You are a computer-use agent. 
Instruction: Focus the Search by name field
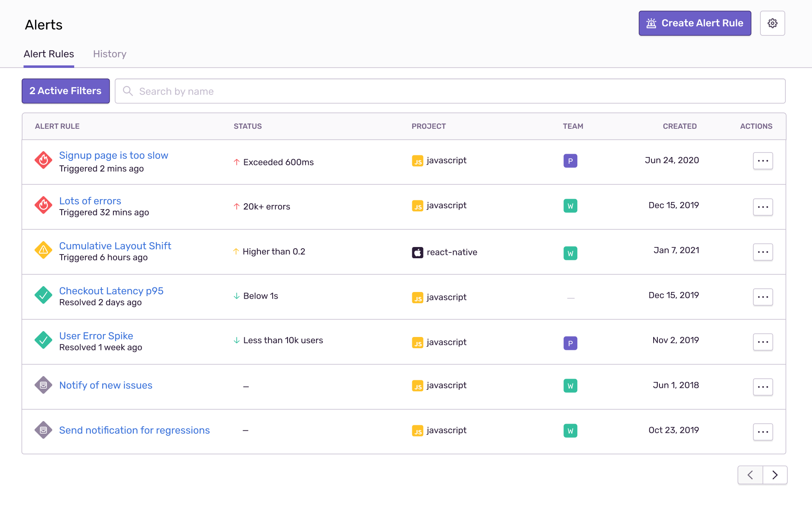[x=450, y=91]
